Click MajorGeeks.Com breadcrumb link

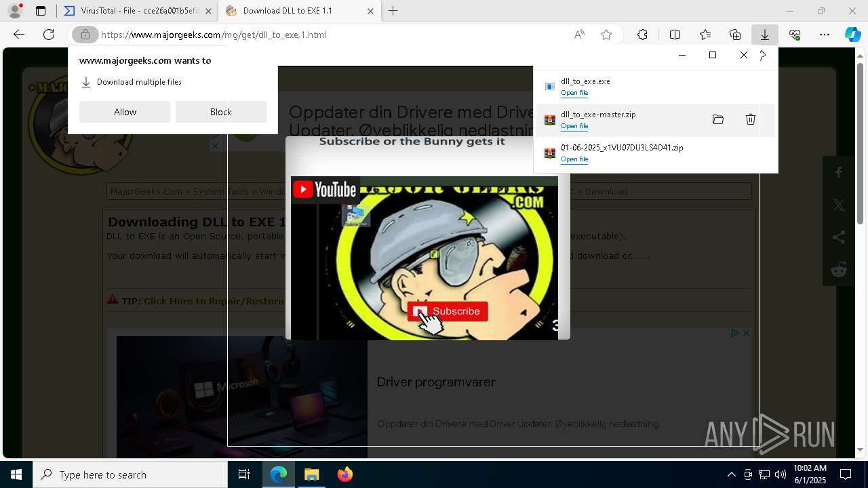[x=146, y=191]
